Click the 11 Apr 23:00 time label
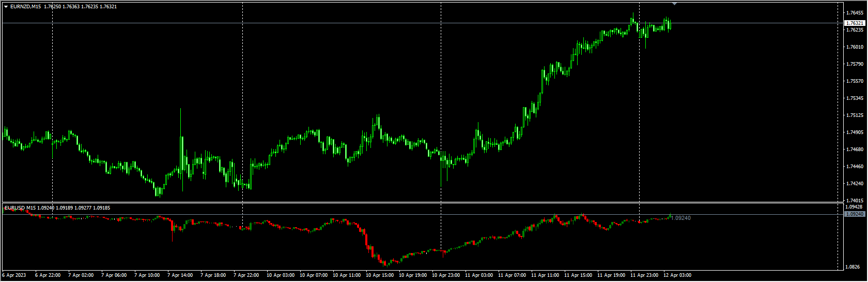This screenshot has width=868, height=282. point(644,275)
